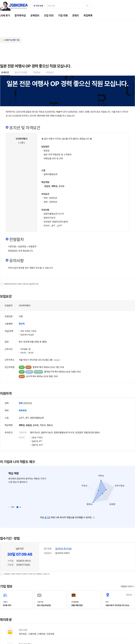Image resolution: width=135 pixels, height=644 pixels.
Task: Click the 포지션 및 자격요건 bullet icon
Action: click(7, 127)
